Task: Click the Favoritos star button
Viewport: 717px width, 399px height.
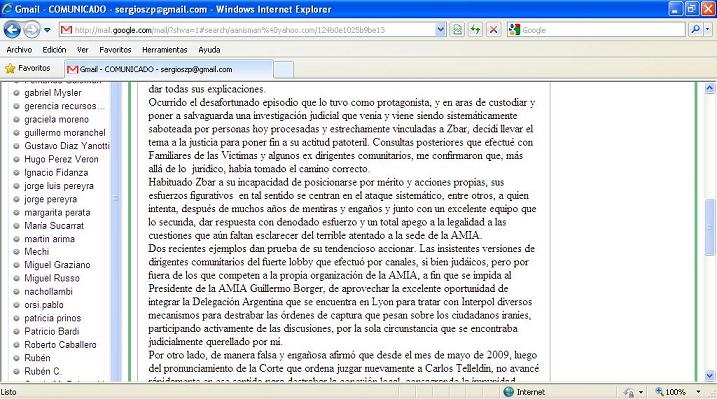Action: 28,69
